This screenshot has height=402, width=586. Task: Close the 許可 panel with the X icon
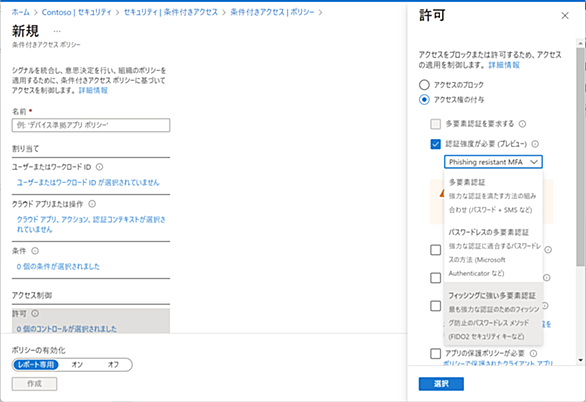(565, 16)
